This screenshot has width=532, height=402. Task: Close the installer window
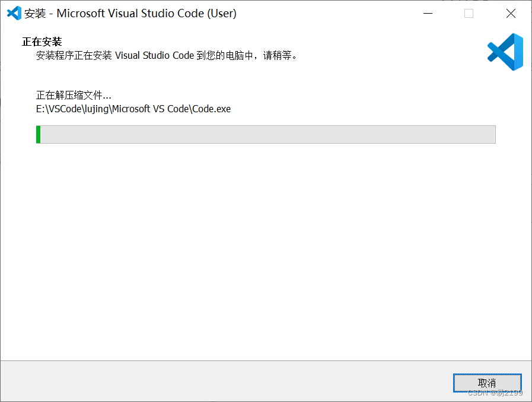511,13
